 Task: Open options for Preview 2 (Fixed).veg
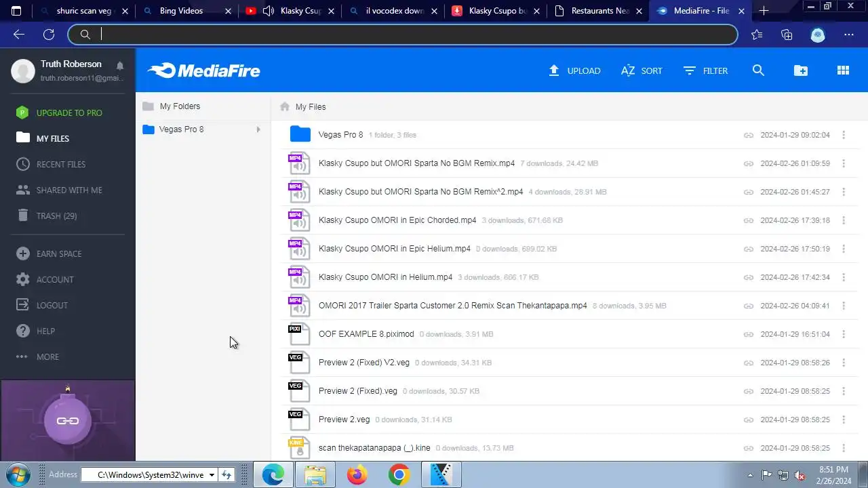(844, 391)
